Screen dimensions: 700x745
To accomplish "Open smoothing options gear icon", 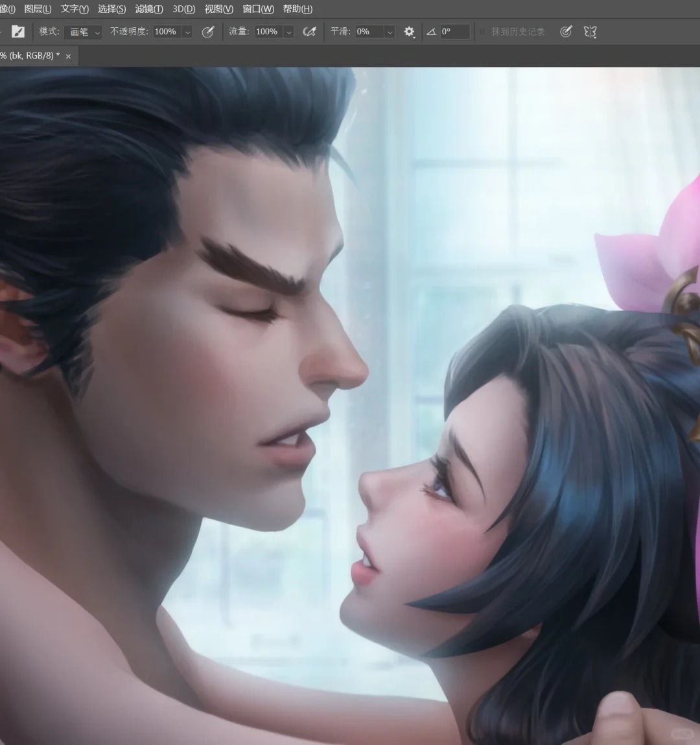I will click(410, 32).
